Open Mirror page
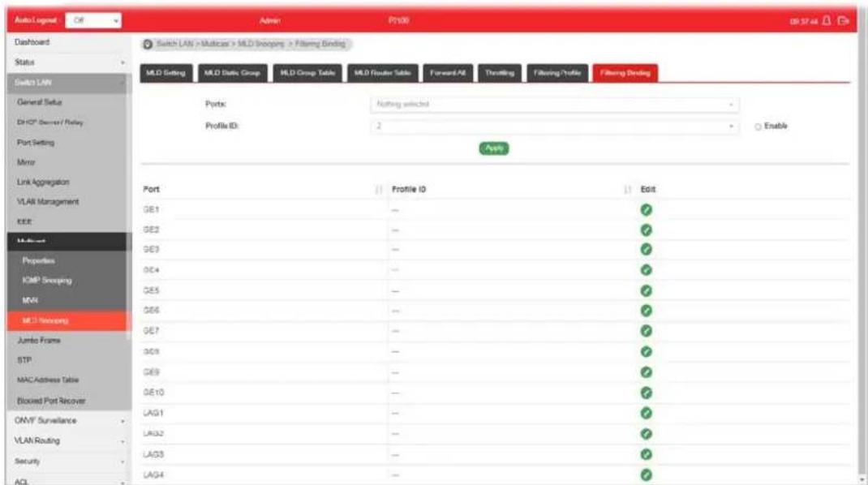This screenshot has height=485, width=868. (26, 163)
